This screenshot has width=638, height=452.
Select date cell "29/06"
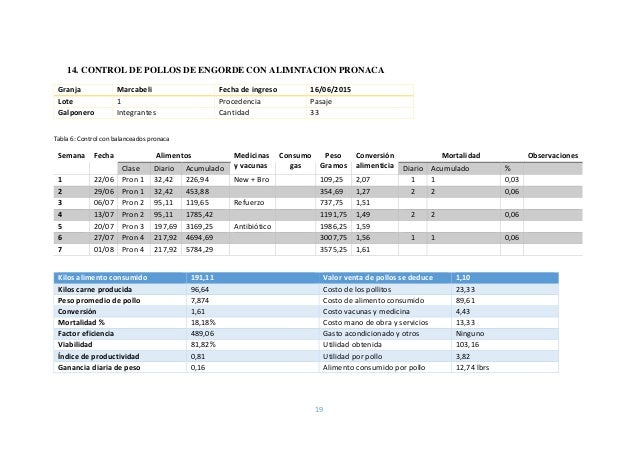[104, 191]
